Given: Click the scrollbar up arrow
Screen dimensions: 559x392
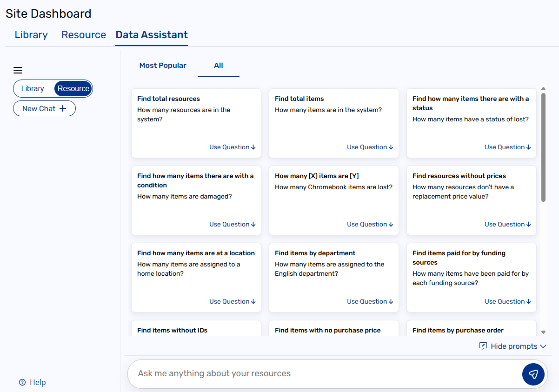Looking at the screenshot, I should click(x=543, y=89).
